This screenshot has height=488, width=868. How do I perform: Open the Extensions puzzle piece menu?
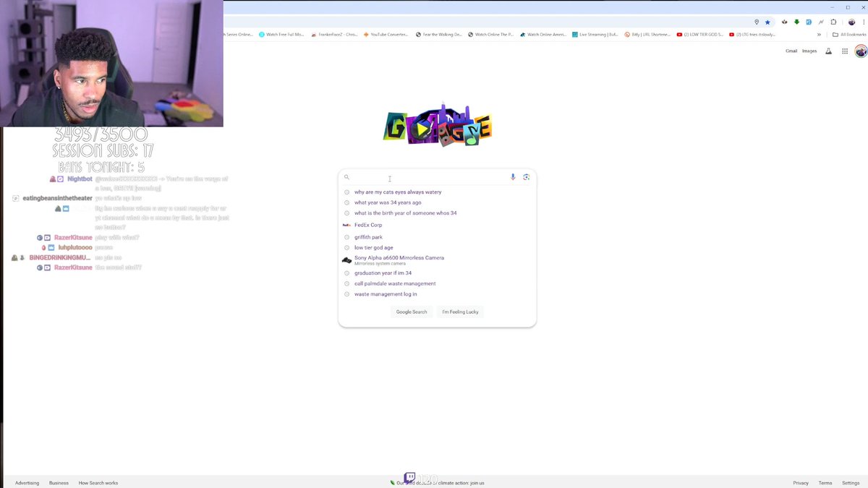(833, 22)
